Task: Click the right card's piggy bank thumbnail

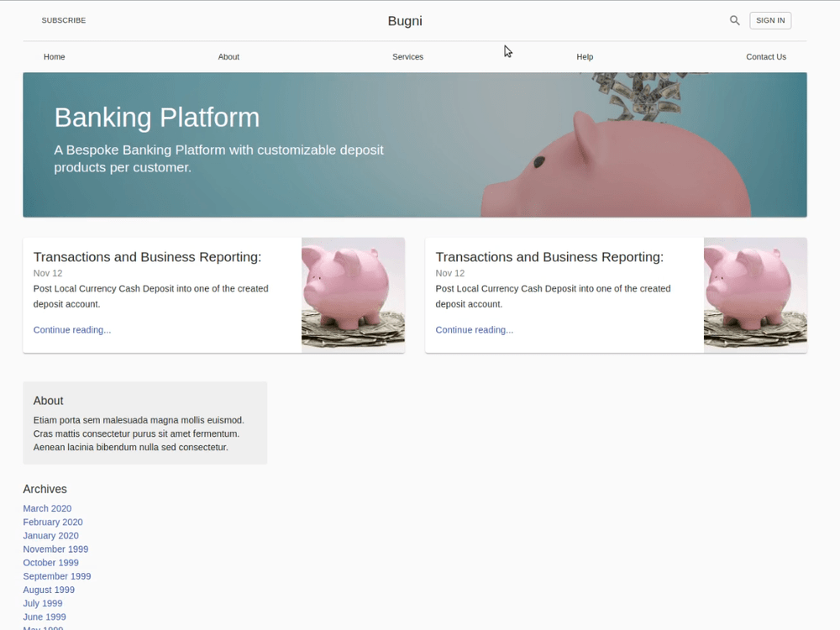Action: click(755, 295)
